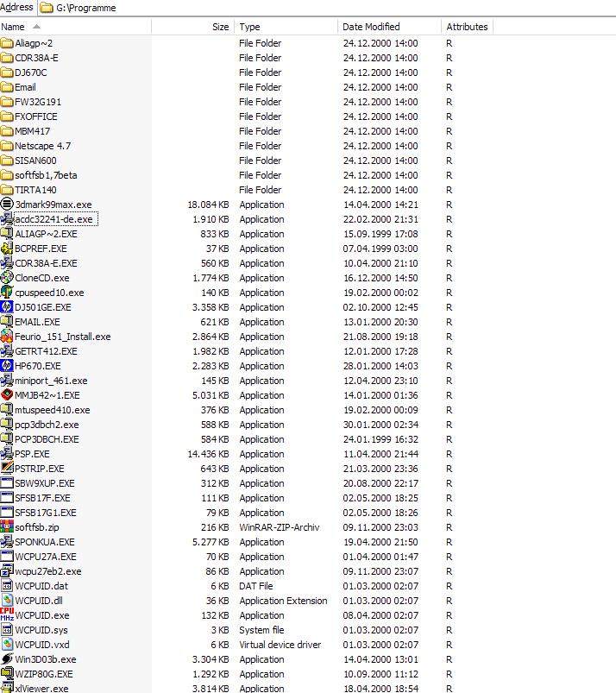Select the Netscape 4.7 folder icon
The height and width of the screenshot is (693, 616).
pyautogui.click(x=7, y=145)
